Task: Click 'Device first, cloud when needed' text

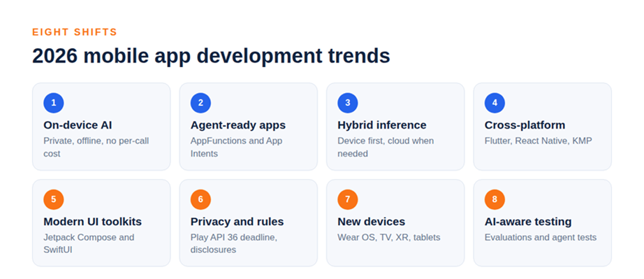Action: (x=386, y=147)
